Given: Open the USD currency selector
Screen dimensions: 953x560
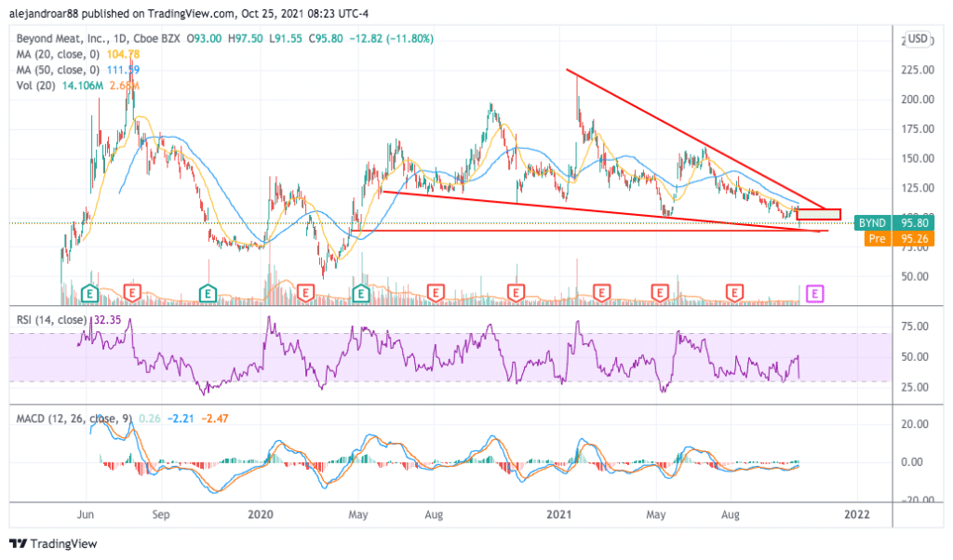Looking at the screenshot, I should (917, 39).
